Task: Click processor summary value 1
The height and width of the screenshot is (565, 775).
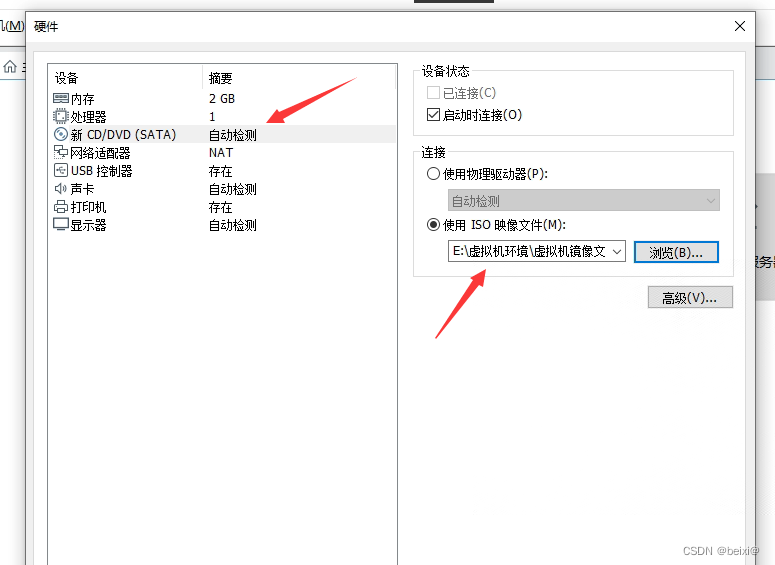Action: 212,117
